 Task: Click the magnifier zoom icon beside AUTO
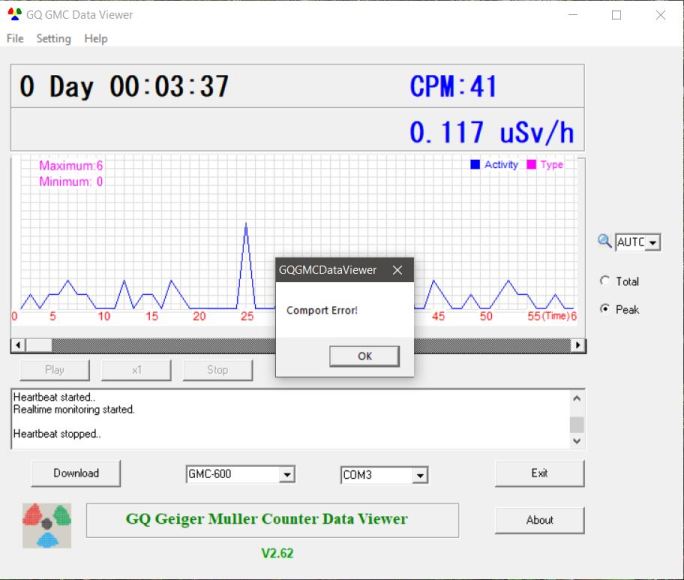tap(604, 241)
